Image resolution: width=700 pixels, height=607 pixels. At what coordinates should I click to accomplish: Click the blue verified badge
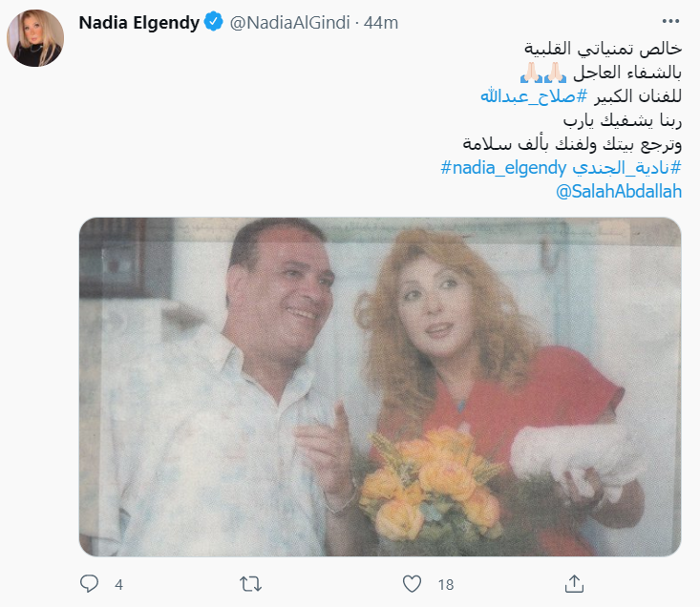213,22
